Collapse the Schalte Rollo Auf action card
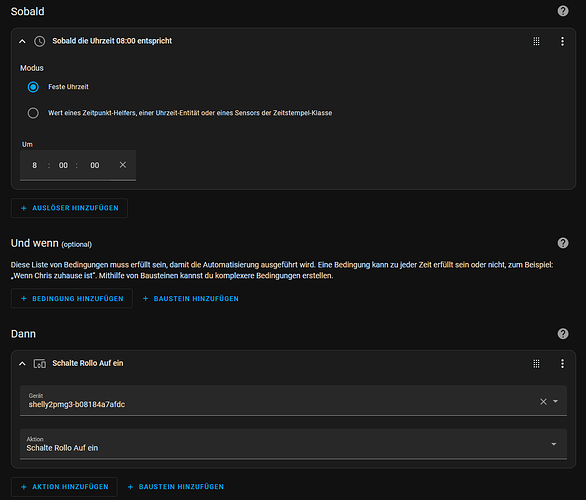The height and width of the screenshot is (500, 586). pos(22,364)
